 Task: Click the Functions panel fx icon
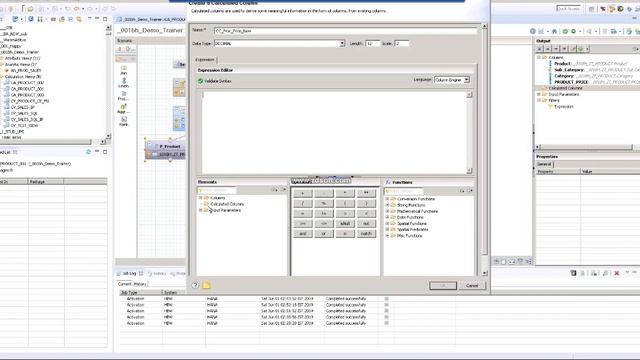(x=388, y=182)
